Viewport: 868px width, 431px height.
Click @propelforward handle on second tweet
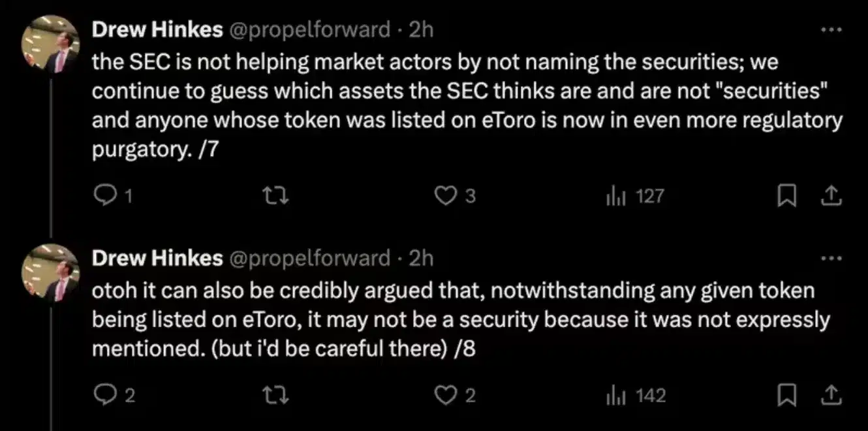[309, 259]
